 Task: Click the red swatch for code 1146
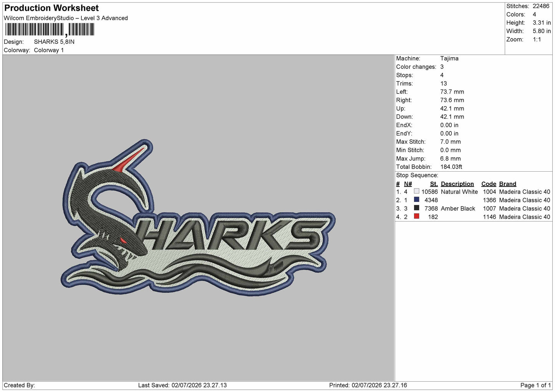click(x=416, y=217)
